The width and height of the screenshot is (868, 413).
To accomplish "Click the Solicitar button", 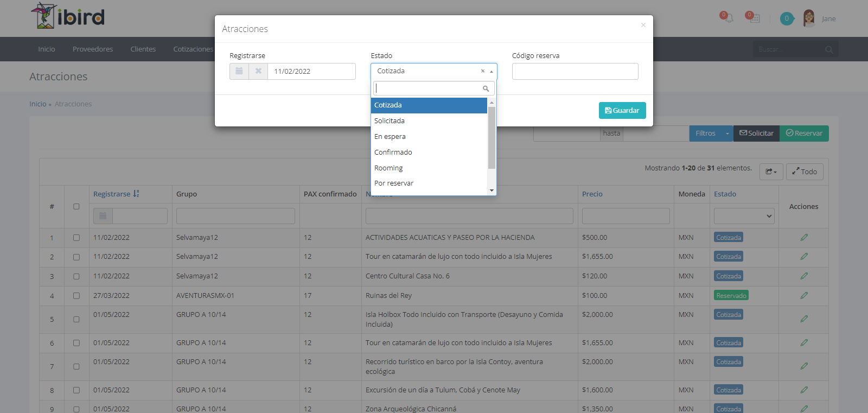I will coord(756,134).
